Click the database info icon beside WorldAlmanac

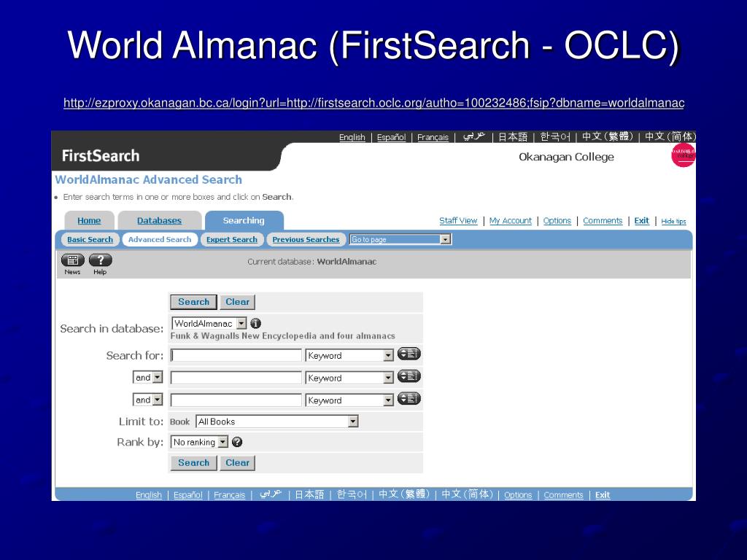tap(256, 323)
